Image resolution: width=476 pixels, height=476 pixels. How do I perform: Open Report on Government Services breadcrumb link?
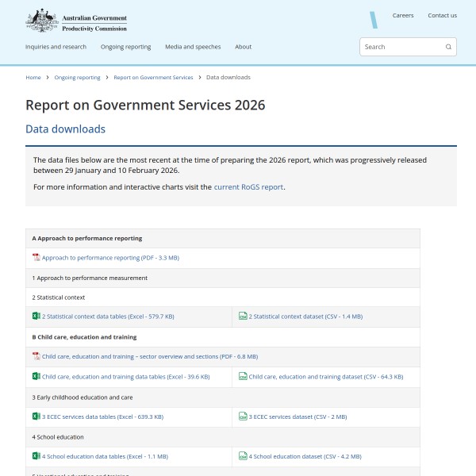coord(153,78)
